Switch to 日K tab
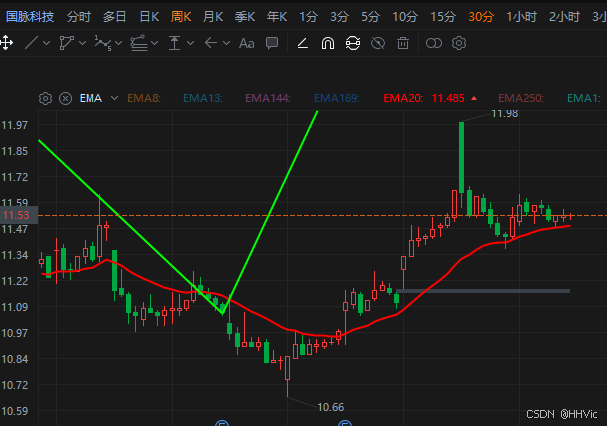607x426 pixels. [149, 17]
